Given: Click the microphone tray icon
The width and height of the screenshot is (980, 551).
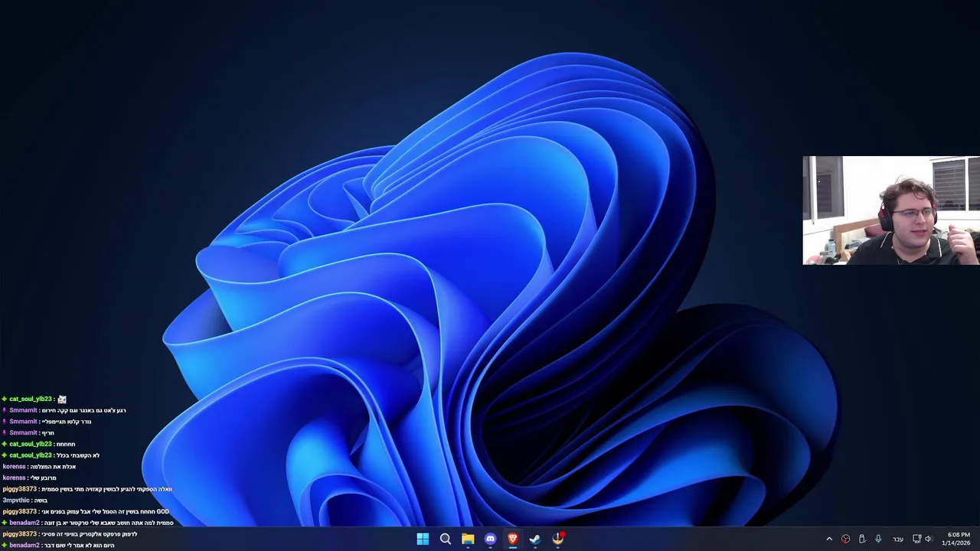Looking at the screenshot, I should [878, 539].
